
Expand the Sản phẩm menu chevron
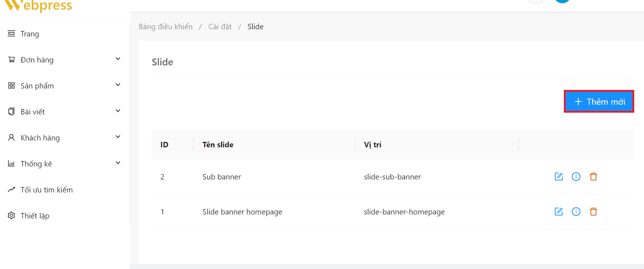click(118, 85)
